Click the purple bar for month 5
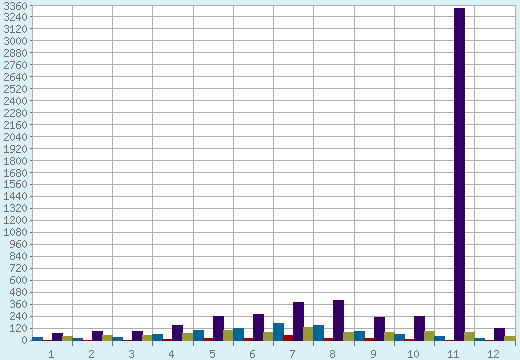Screen dimensions: 520x360 [218, 328]
